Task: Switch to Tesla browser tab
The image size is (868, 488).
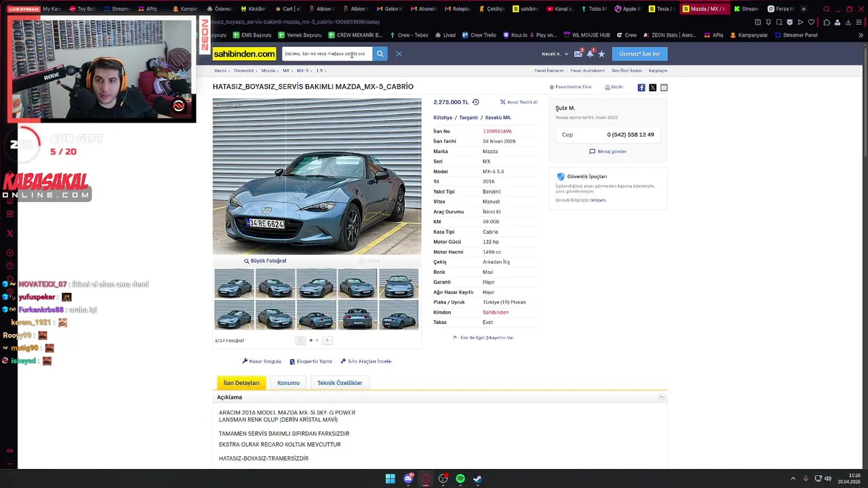Action: 661,9
